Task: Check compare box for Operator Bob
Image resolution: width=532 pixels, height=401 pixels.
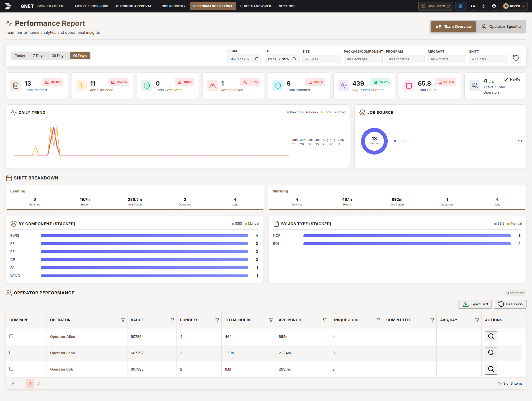Action: [x=11, y=369]
